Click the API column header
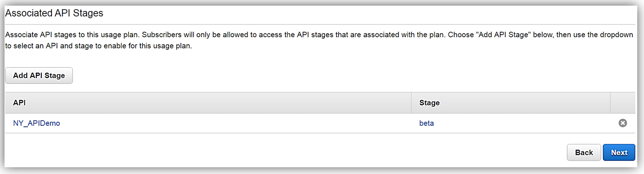Image resolution: width=644 pixels, height=174 pixels. pos(20,103)
